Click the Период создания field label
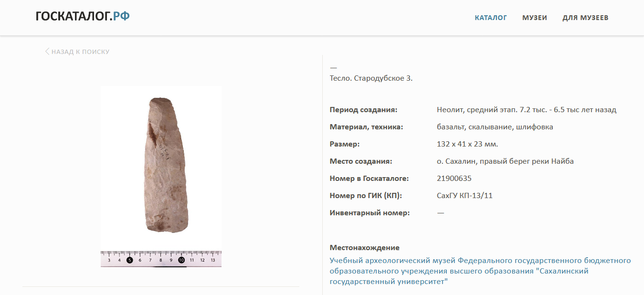 (x=364, y=110)
